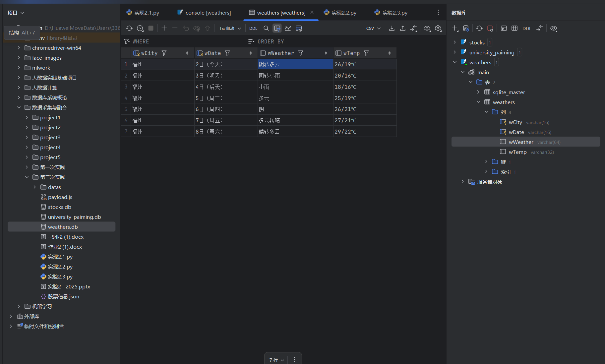This screenshot has height=364, width=605.
Task: Sort by the wCity column arrows
Action: tap(187, 53)
